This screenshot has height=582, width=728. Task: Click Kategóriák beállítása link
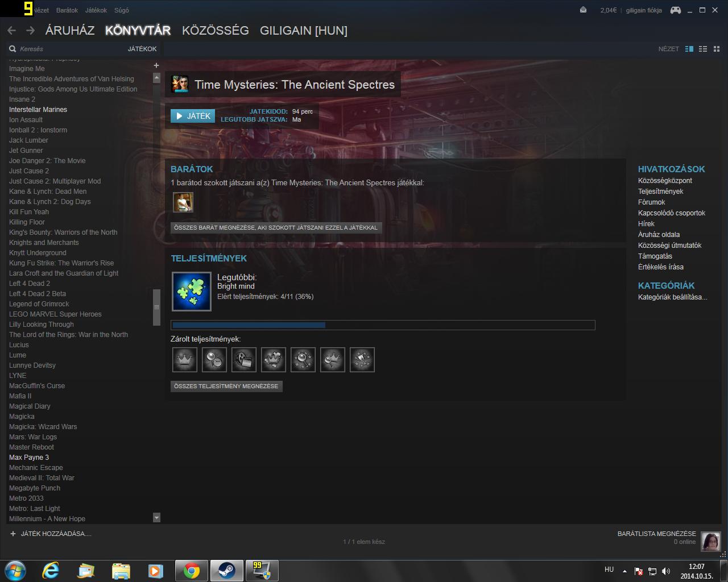pyautogui.click(x=672, y=297)
